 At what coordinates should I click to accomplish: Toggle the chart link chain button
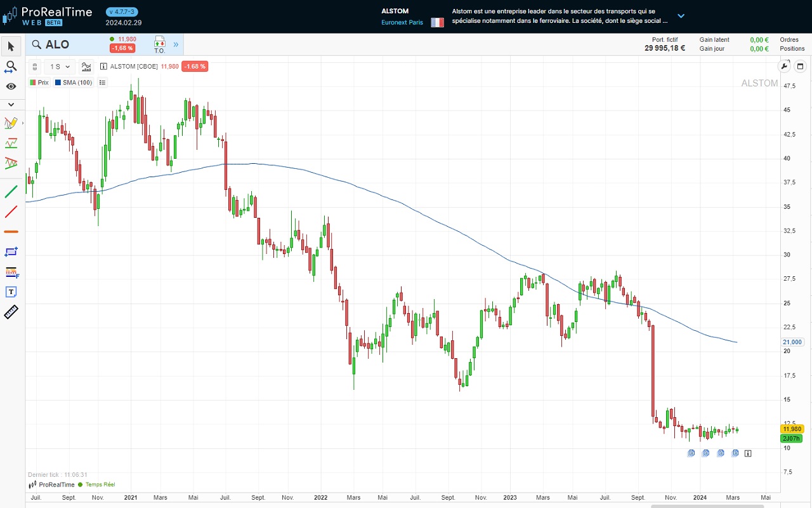[35, 66]
